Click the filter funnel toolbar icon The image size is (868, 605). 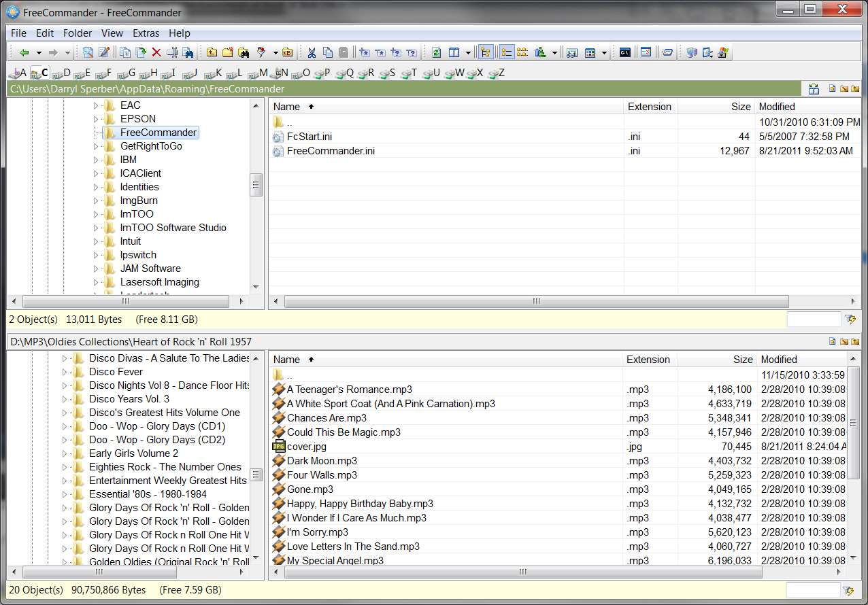point(261,52)
